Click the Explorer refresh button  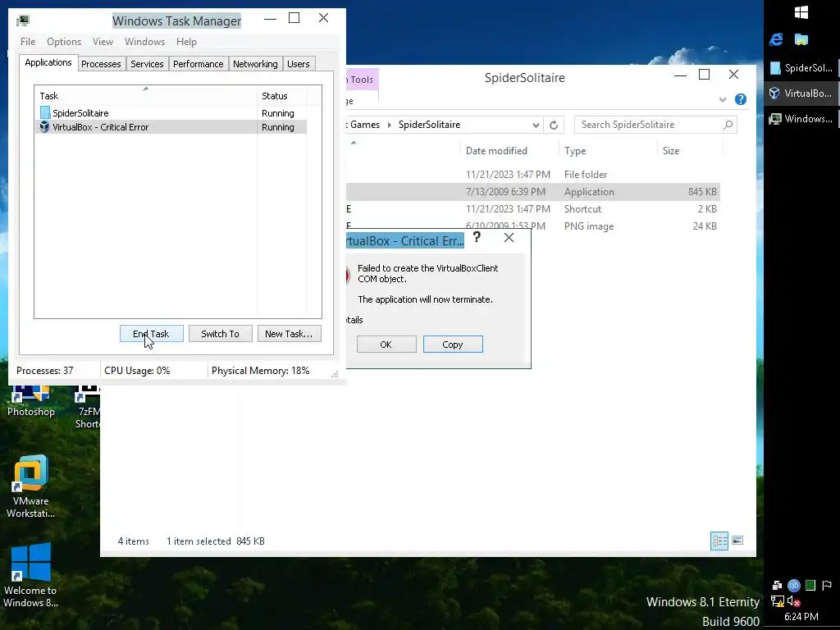pyautogui.click(x=554, y=125)
